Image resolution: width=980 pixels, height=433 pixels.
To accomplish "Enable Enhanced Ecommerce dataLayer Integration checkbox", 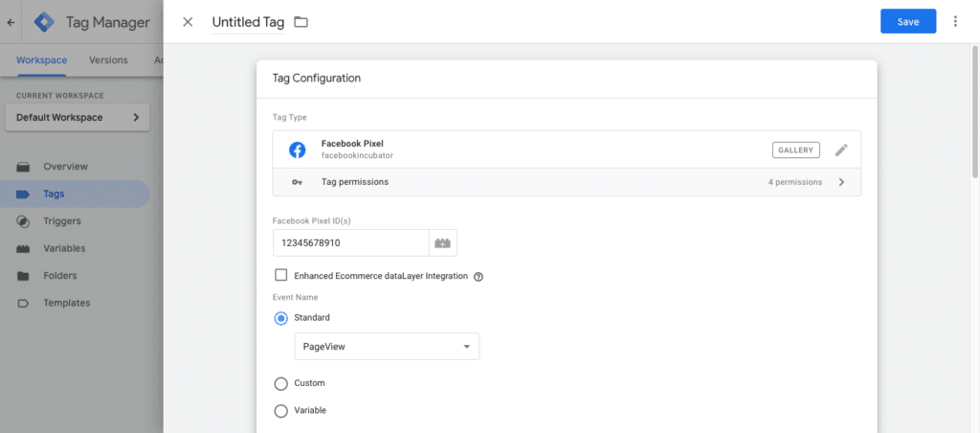I will tap(281, 275).
